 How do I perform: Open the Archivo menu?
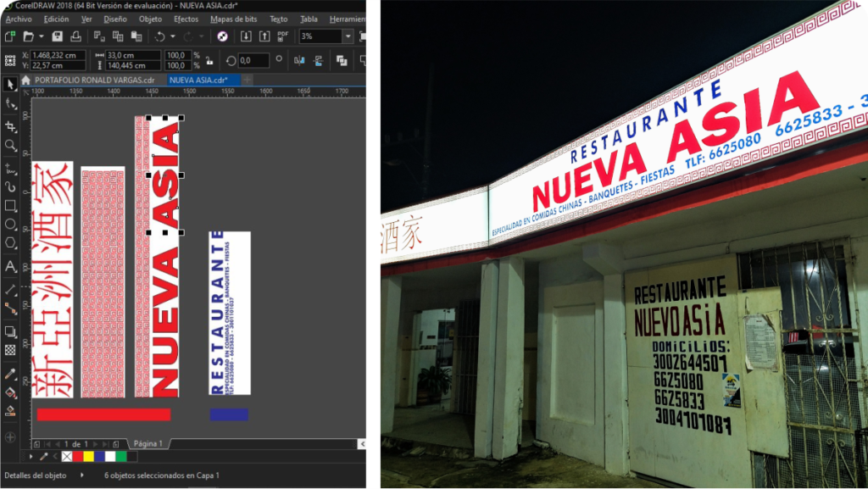(x=19, y=19)
